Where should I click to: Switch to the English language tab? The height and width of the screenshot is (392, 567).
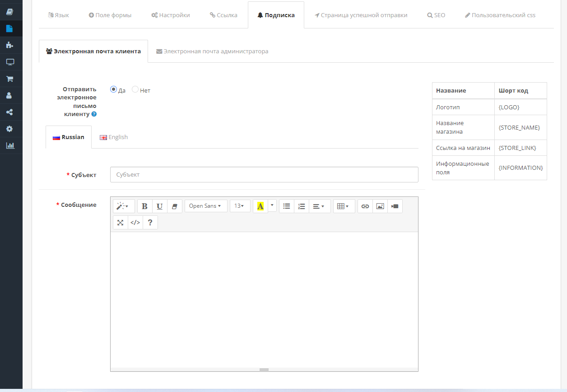coord(114,137)
